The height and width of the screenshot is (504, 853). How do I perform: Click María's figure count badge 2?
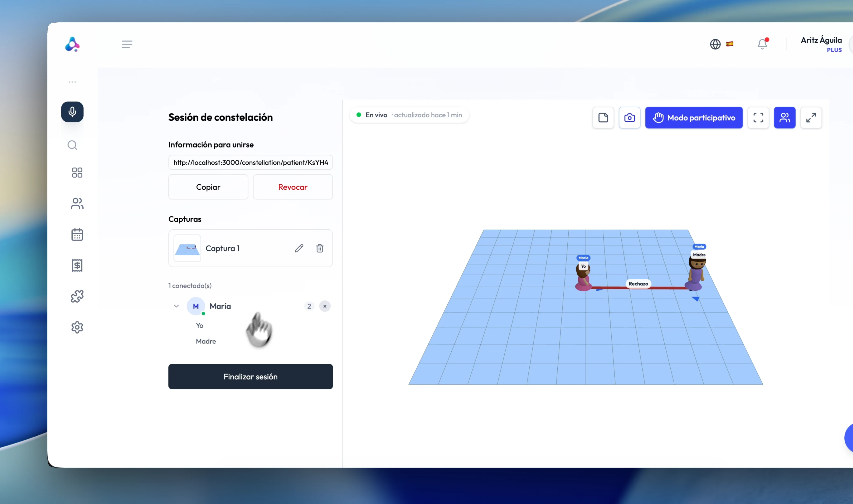click(x=309, y=306)
